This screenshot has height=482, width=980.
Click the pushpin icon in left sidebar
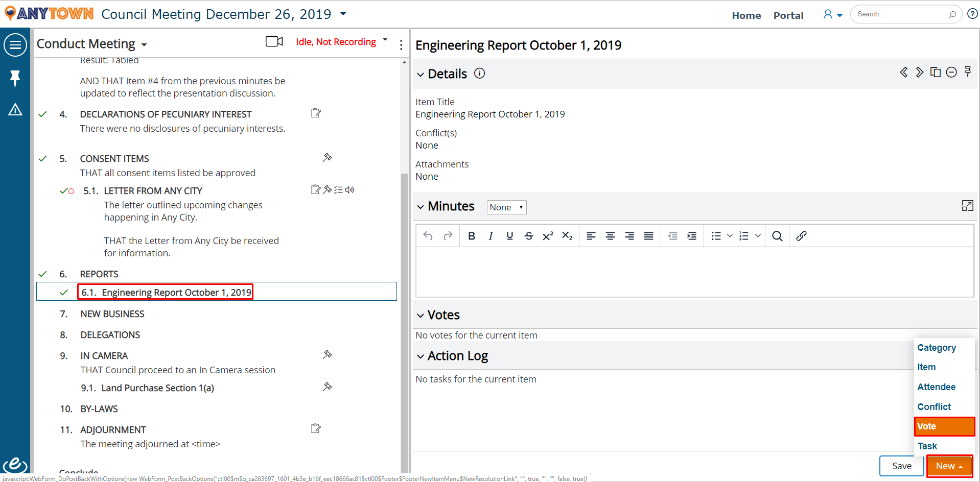point(15,78)
